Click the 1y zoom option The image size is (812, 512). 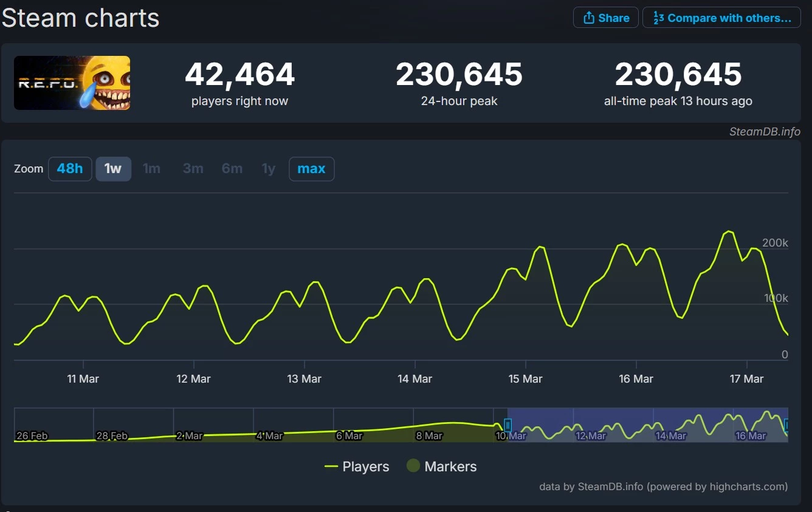[x=268, y=169]
